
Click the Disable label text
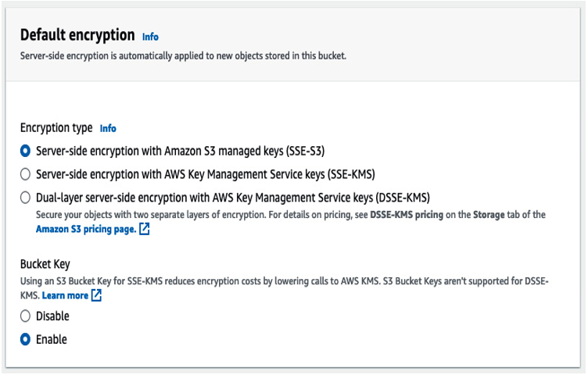[52, 316]
